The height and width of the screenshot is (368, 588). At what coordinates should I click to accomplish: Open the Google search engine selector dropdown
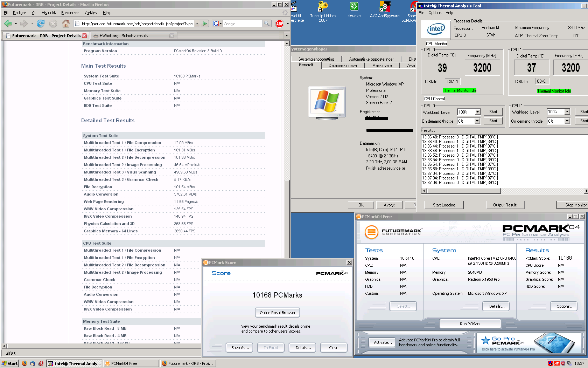click(217, 23)
